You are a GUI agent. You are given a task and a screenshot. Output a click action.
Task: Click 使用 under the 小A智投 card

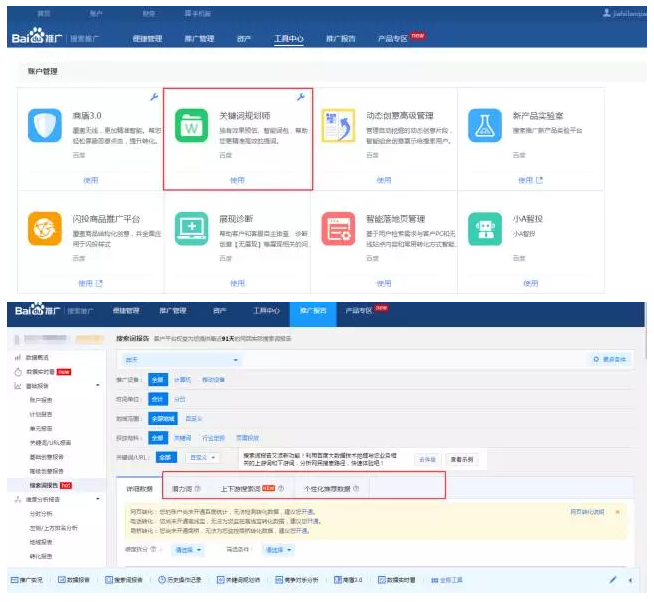pyautogui.click(x=531, y=283)
